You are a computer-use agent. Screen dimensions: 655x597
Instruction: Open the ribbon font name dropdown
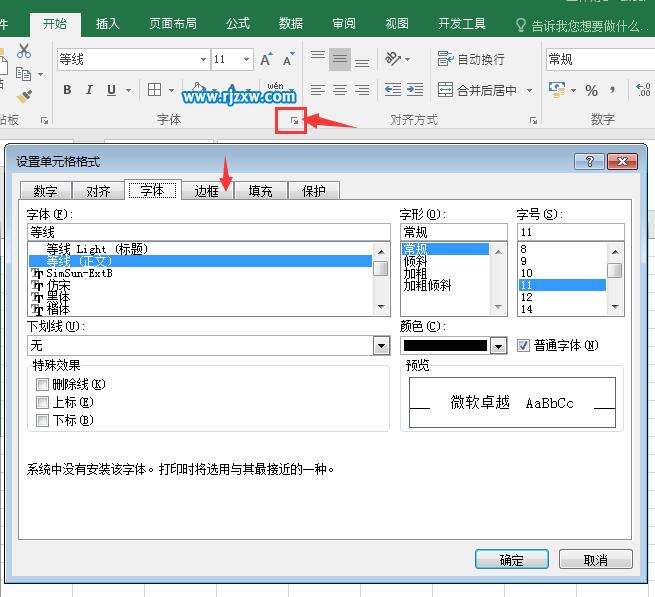pyautogui.click(x=203, y=59)
